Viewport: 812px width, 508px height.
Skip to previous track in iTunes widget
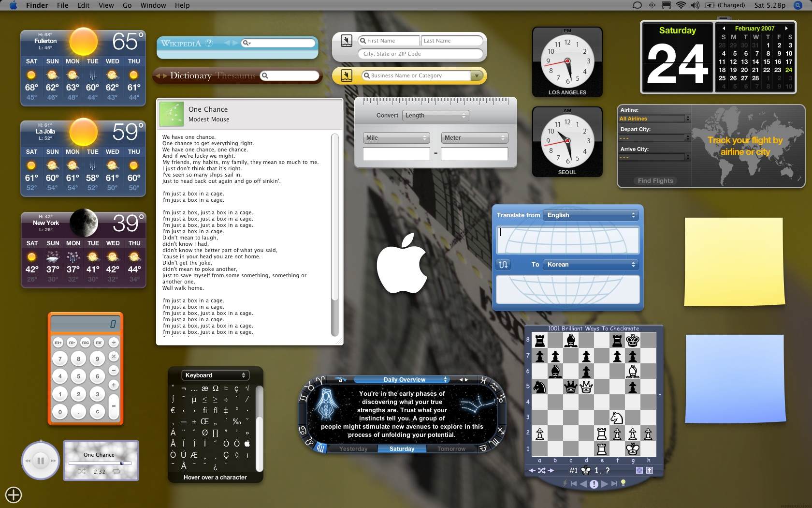point(28,461)
